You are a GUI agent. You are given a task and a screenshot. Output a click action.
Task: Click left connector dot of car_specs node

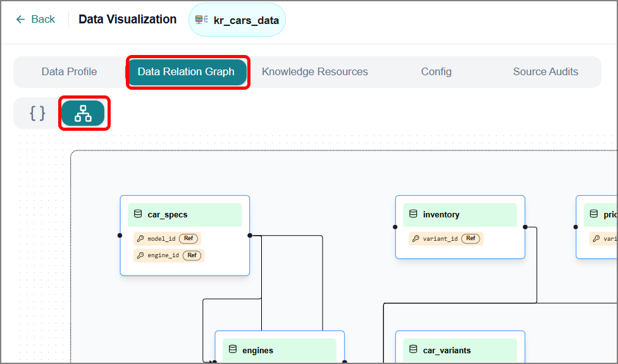pyautogui.click(x=120, y=236)
